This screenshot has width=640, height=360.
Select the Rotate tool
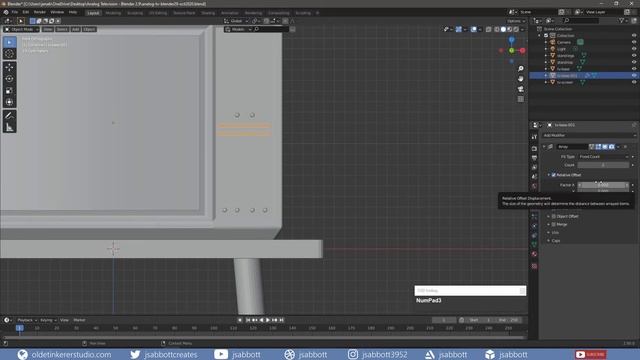click(x=9, y=79)
